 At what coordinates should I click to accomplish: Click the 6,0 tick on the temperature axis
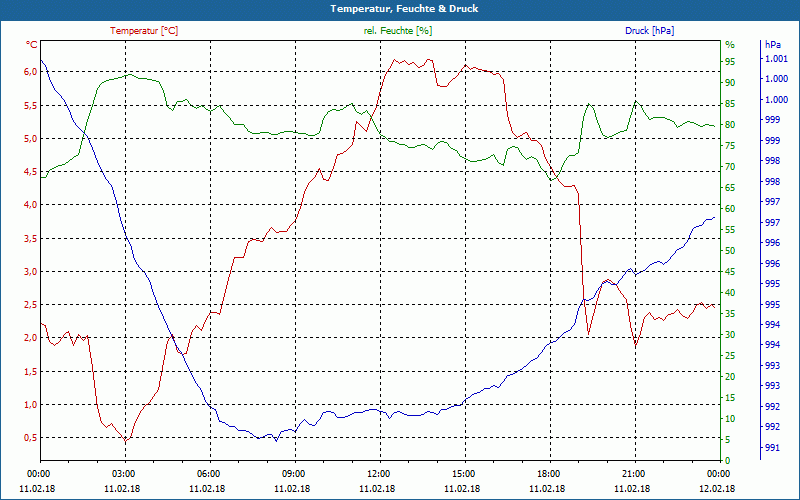point(31,72)
